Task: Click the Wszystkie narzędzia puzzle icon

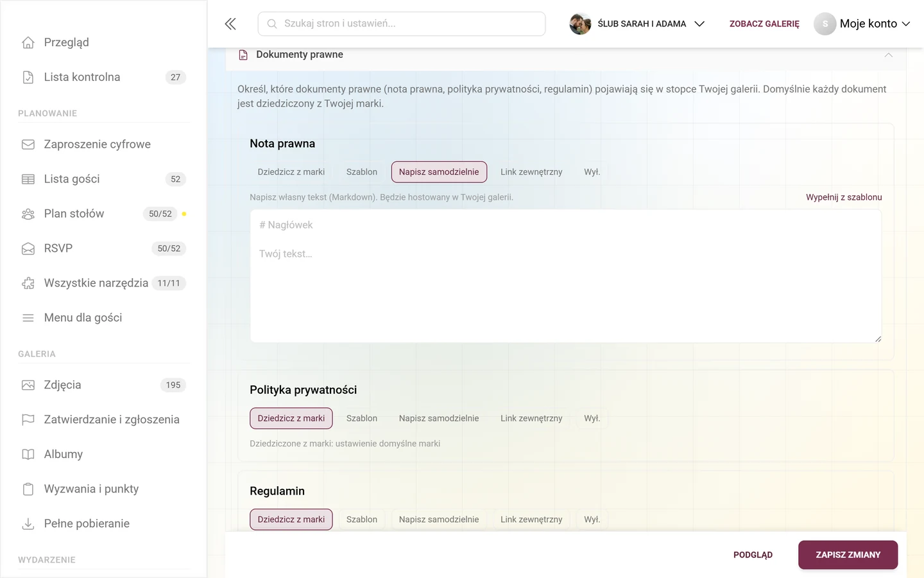Action: click(28, 283)
